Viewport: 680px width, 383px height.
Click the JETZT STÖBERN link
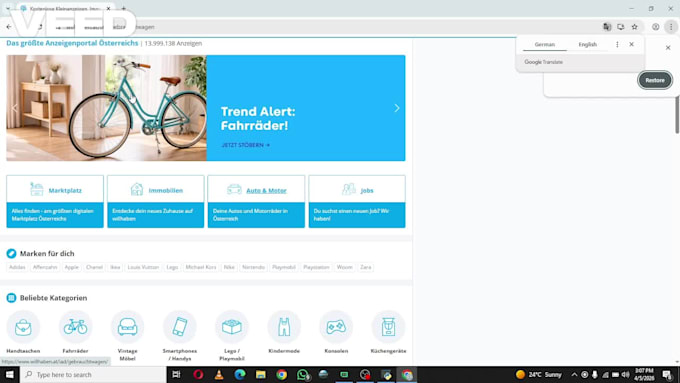point(245,145)
